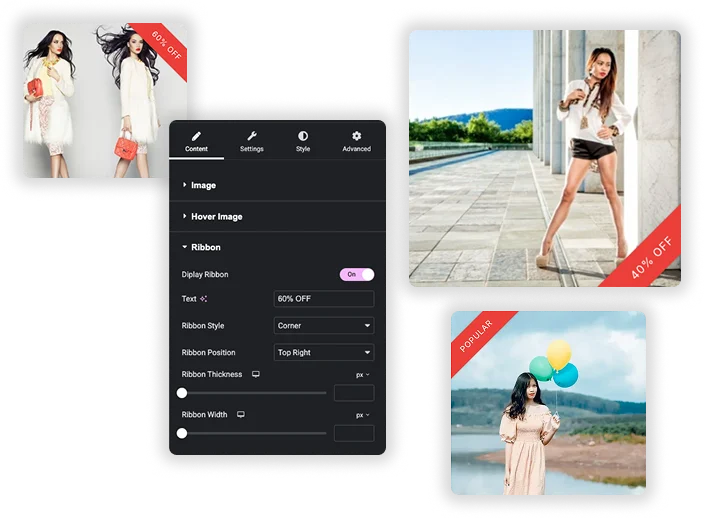Click the Ribbon Thickness slider handle
This screenshot has width=704, height=525.
click(182, 393)
